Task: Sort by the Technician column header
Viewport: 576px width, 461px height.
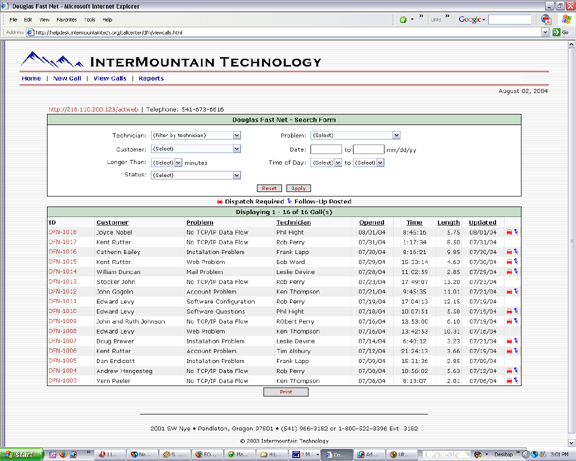Action: coord(294,223)
